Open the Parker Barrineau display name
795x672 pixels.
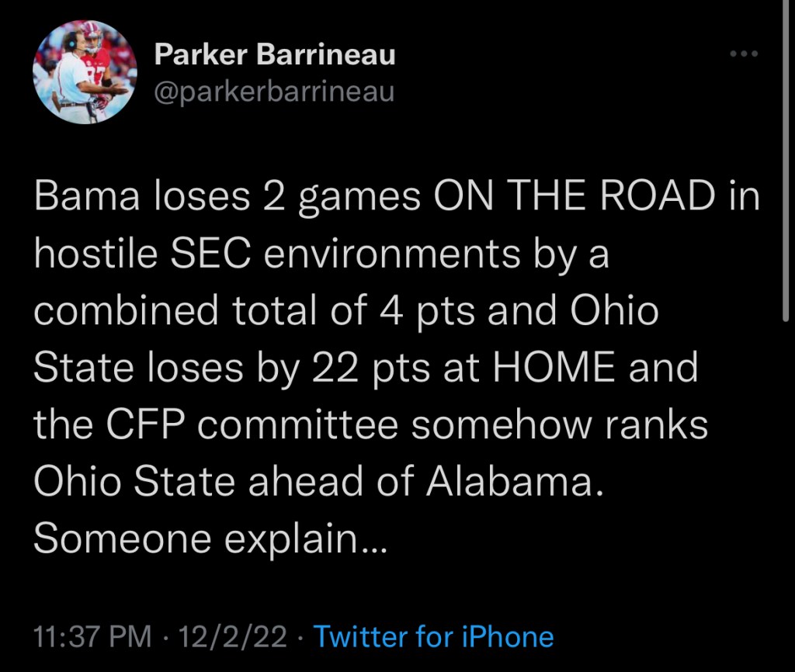pyautogui.click(x=275, y=54)
